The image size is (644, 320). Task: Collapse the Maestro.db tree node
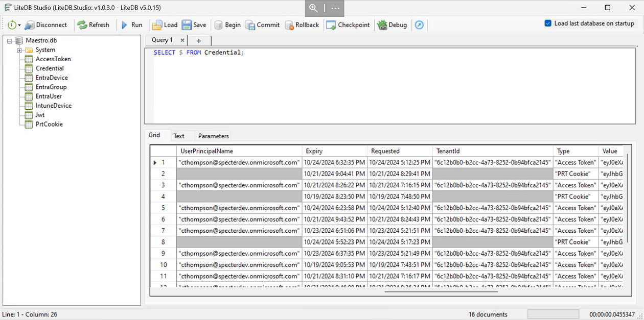coord(10,41)
